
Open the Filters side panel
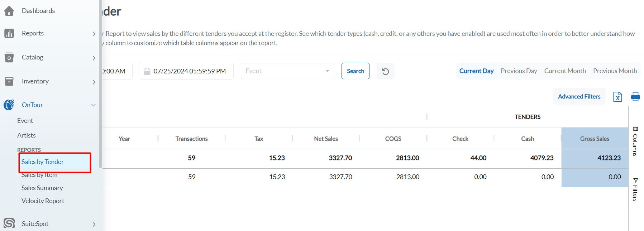[x=635, y=189]
